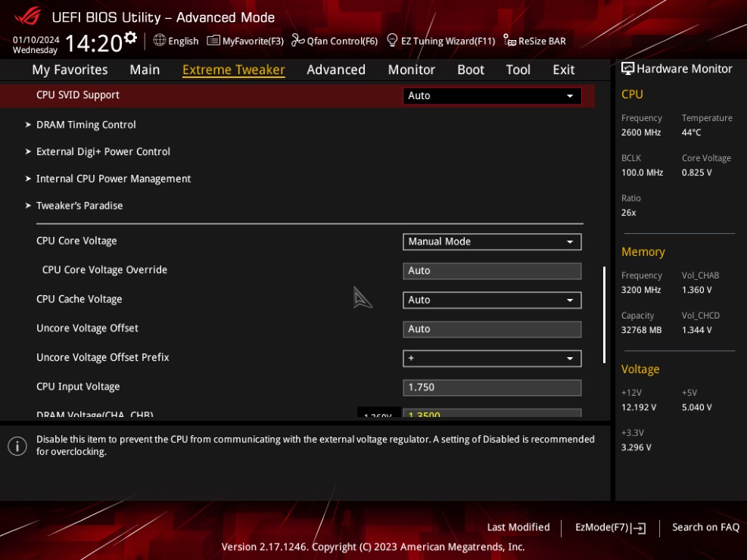
Task: Launch EZ Tuning Wizard(F11) bulb icon
Action: [x=392, y=40]
